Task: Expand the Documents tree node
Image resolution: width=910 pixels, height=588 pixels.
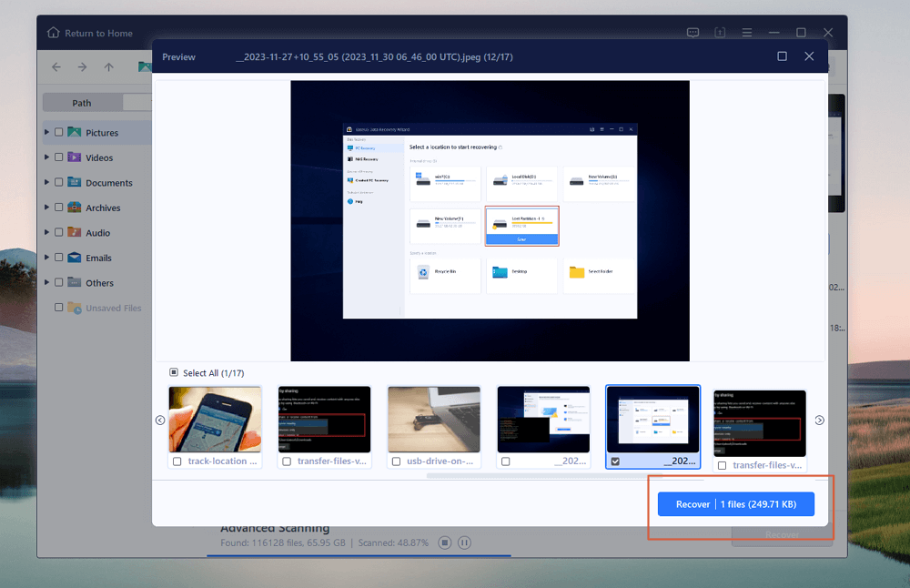Action: point(47,183)
